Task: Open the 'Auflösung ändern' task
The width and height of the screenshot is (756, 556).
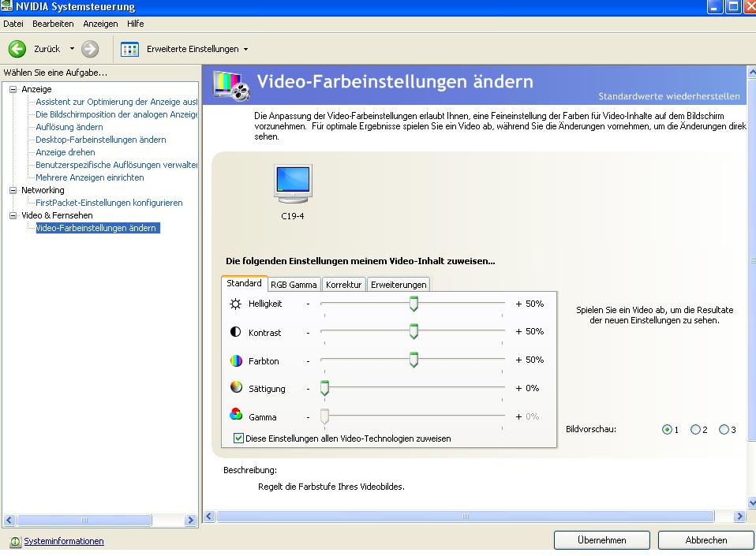Action: [69, 127]
